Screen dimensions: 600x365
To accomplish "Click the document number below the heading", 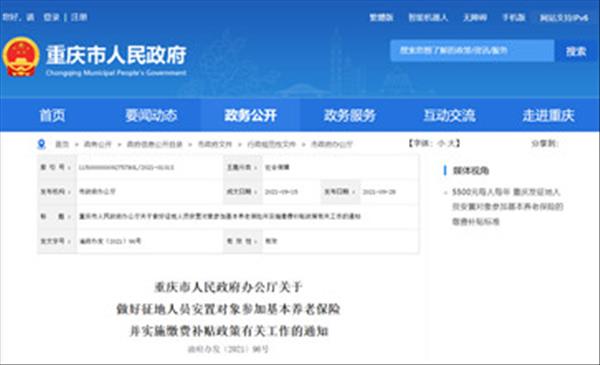I will (x=228, y=349).
